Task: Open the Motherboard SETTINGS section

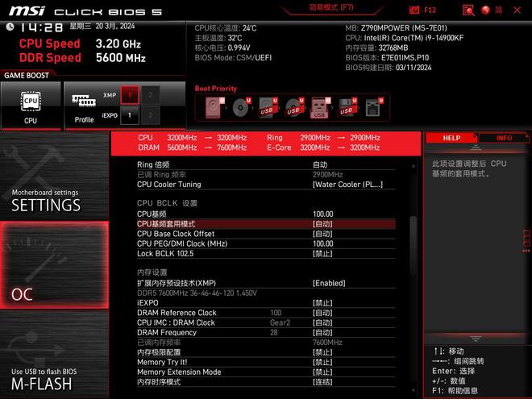Action: click(55, 176)
